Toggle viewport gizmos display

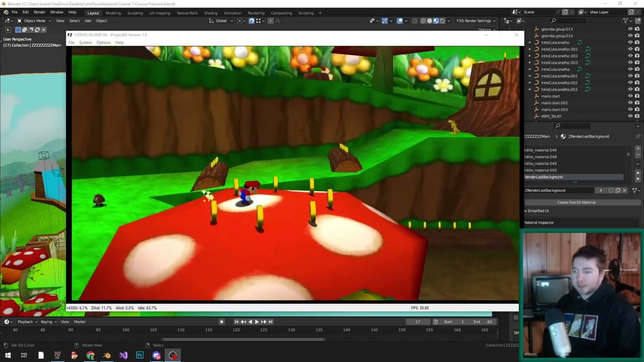(384, 21)
